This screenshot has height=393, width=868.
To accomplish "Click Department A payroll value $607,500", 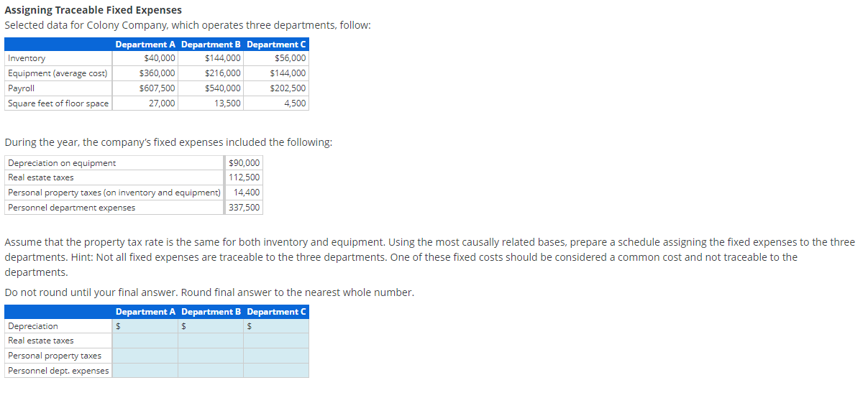I will 157,88.
